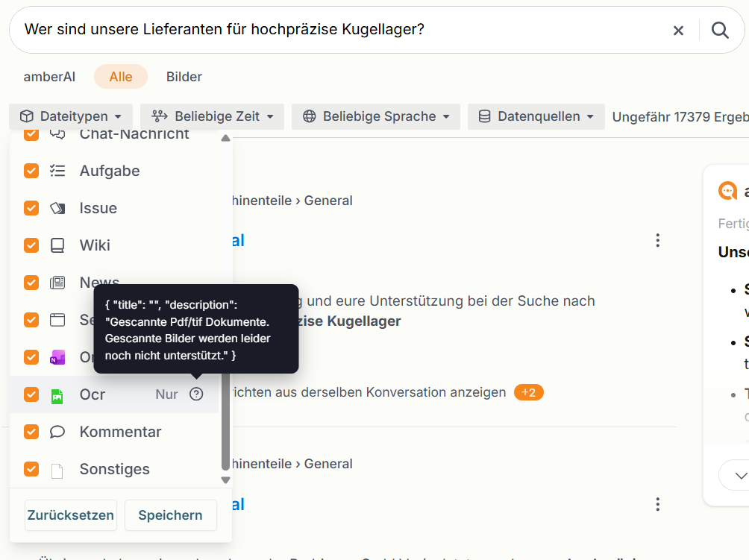Uncheck the Sonstiges checkbox

point(31,469)
